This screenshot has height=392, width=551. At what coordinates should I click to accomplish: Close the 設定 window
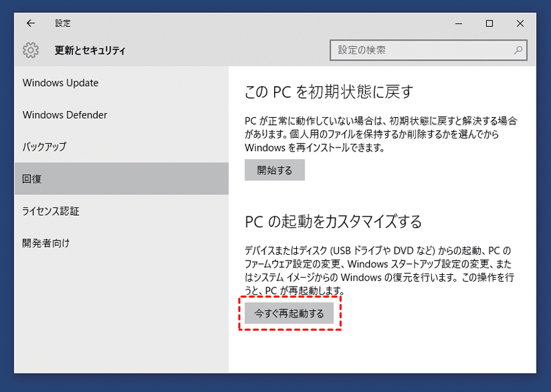[520, 23]
